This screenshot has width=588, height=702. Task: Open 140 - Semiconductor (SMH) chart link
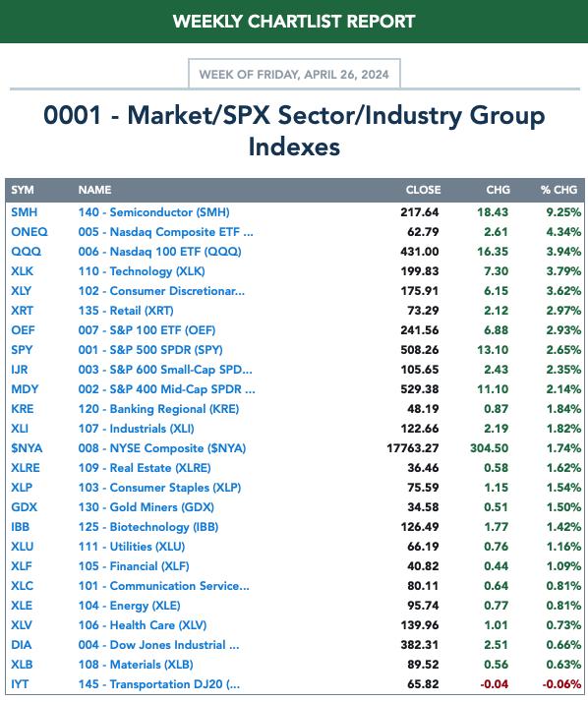coord(153,212)
